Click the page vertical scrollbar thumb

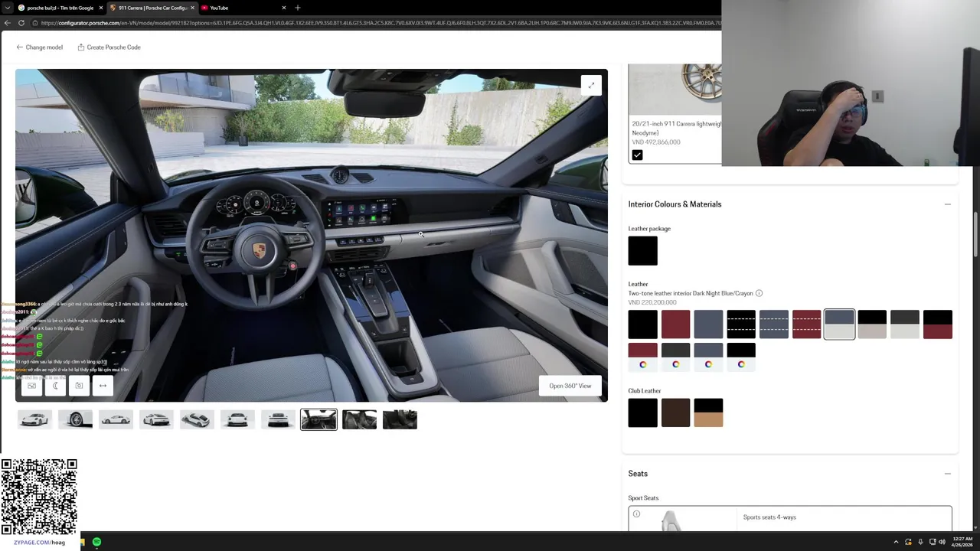[x=976, y=234]
